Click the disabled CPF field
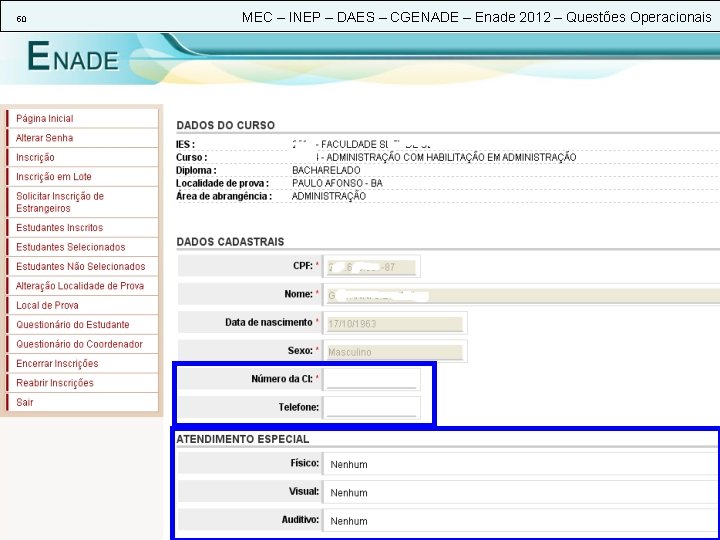This screenshot has height=540, width=720. 371,267
